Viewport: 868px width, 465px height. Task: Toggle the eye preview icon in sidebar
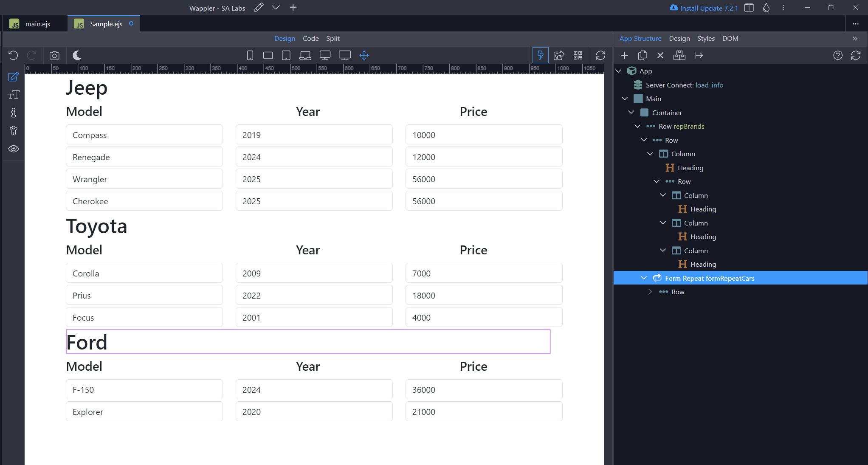pos(14,149)
